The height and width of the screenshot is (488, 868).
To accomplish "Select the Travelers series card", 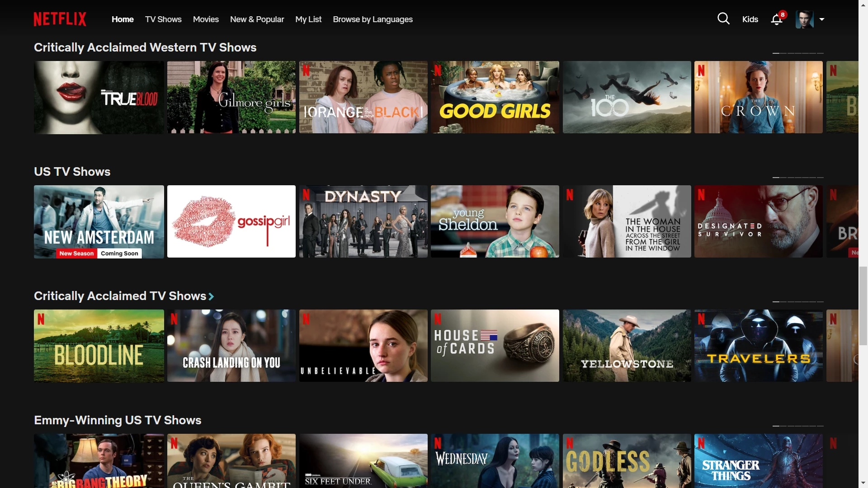I will 759,346.
